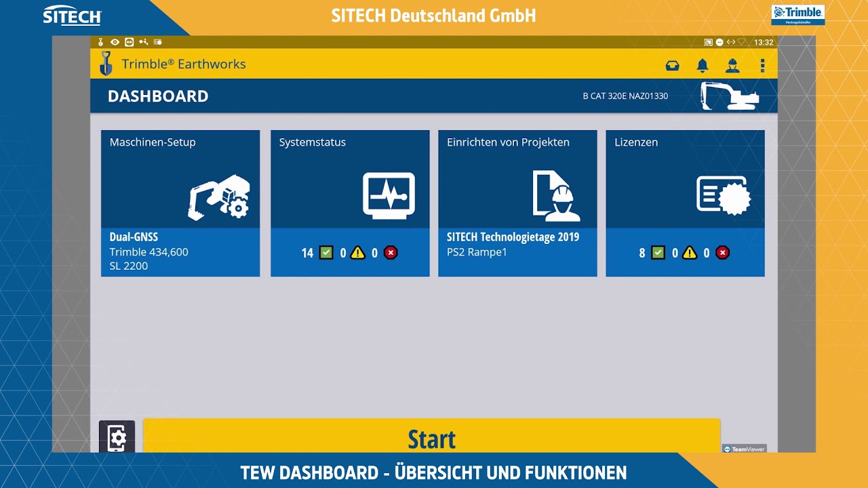Click the cast icon in status bar
This screenshot has width=868, height=488.
[708, 42]
